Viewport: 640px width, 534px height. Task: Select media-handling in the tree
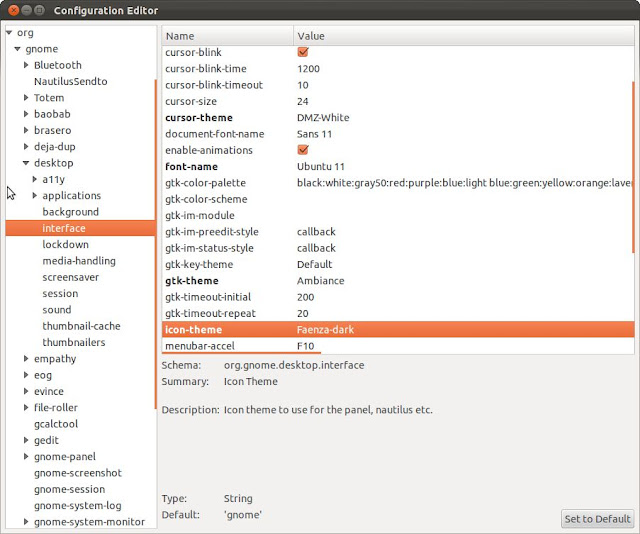tap(79, 261)
